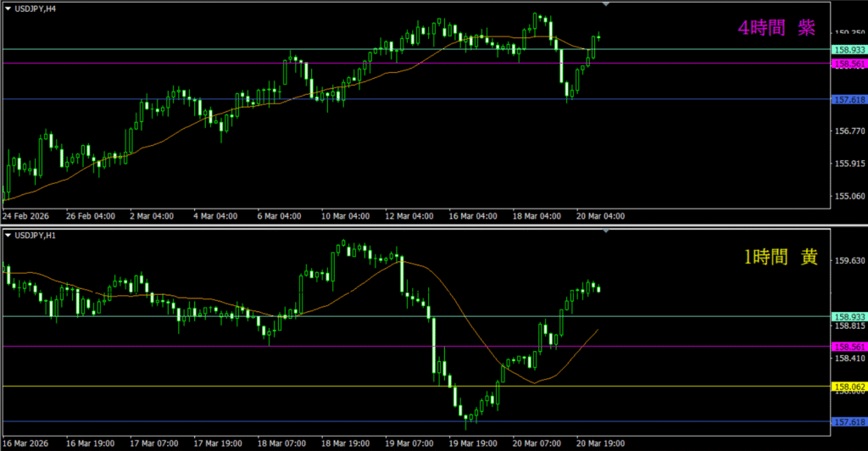Select the magenta 158.561 price tag on H4 chart
868x451 pixels.
coord(848,64)
